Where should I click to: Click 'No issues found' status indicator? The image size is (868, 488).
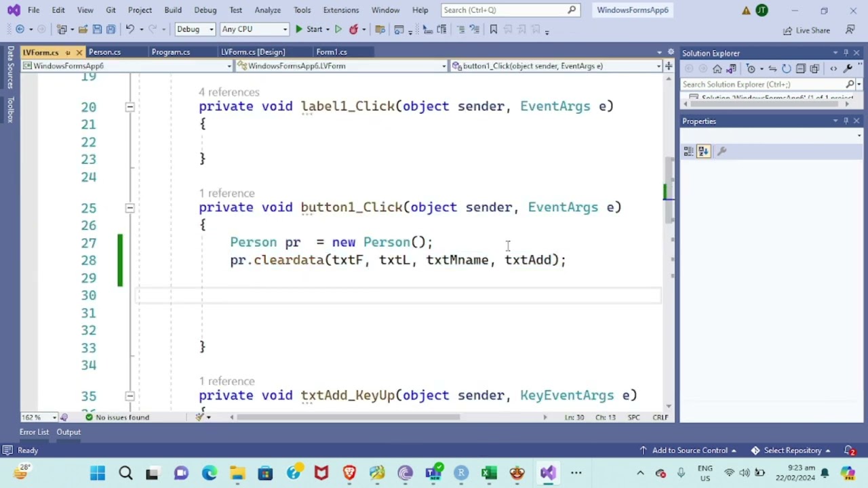click(117, 418)
